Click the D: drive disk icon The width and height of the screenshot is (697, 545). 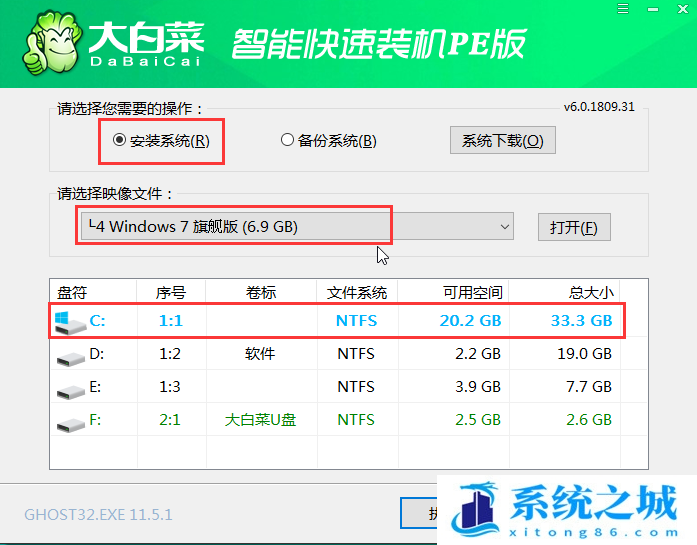pyautogui.click(x=71, y=358)
